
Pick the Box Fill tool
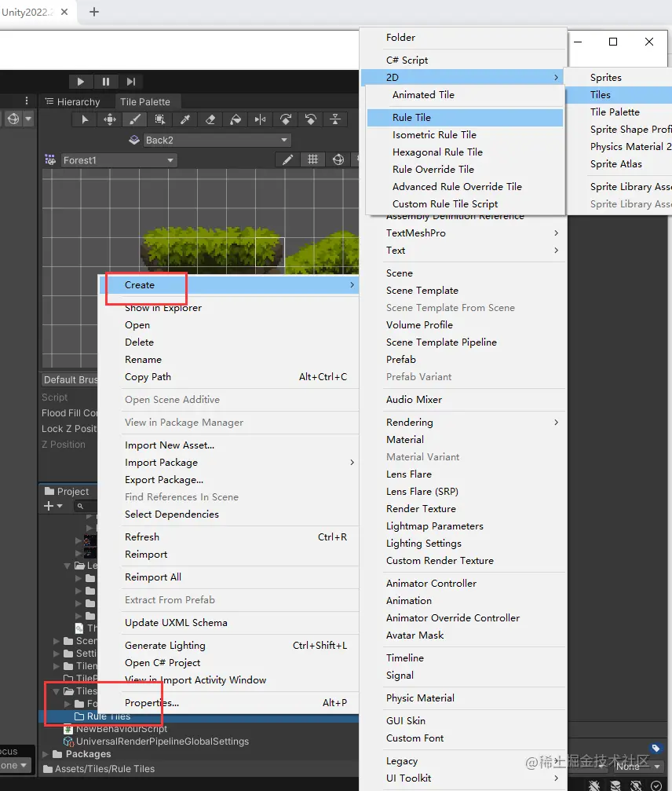(x=160, y=119)
